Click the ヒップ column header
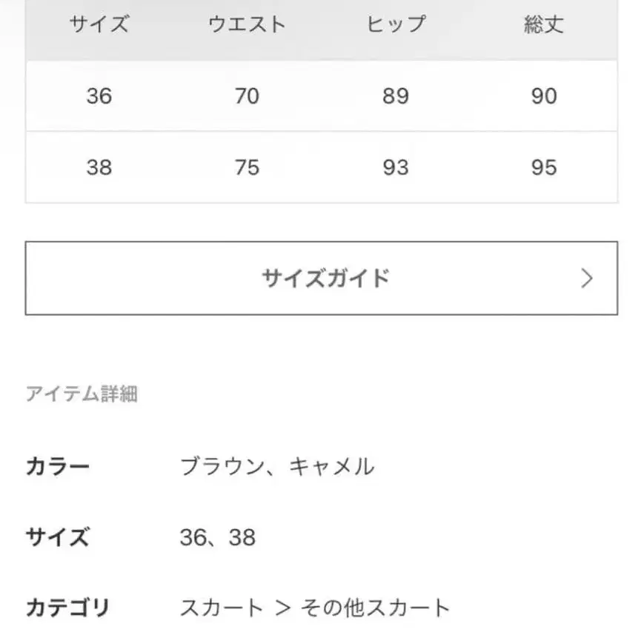644x644 pixels. [394, 24]
